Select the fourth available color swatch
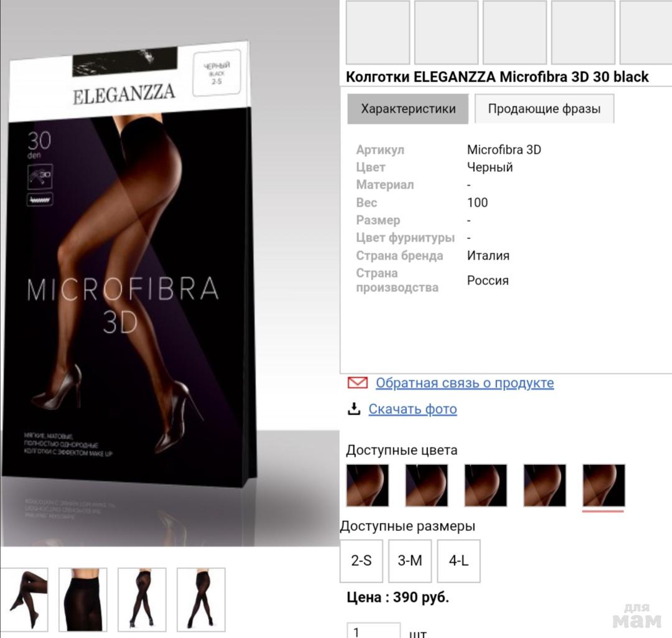672x638 pixels. (x=544, y=486)
